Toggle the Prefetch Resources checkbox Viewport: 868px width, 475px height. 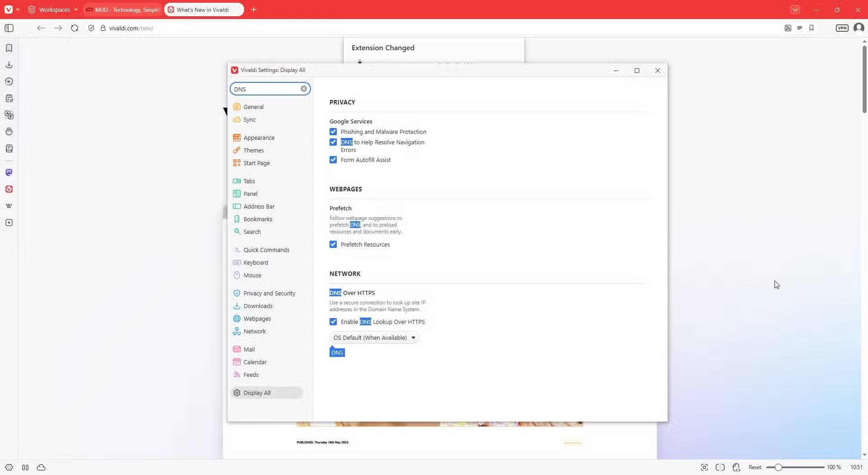coord(333,245)
